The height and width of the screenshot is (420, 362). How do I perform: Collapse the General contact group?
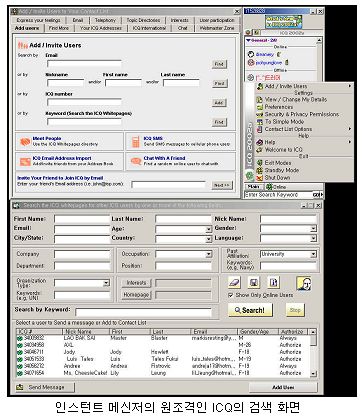[248, 40]
